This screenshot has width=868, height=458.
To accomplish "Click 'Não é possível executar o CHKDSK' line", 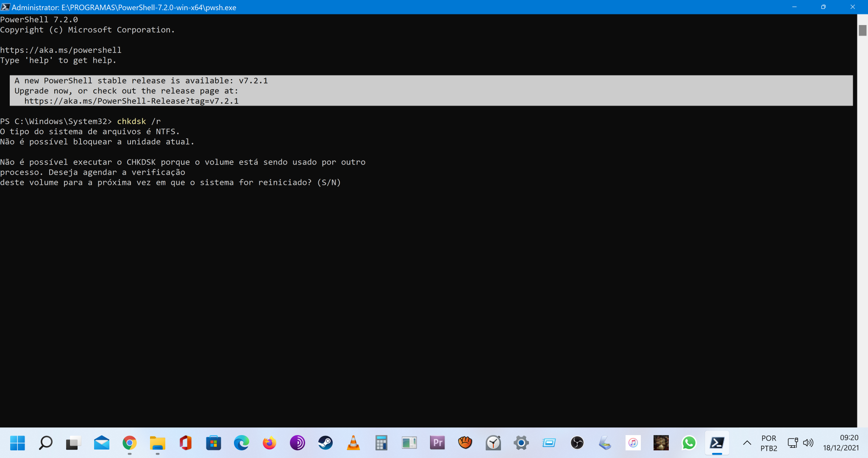I will pyautogui.click(x=183, y=162).
